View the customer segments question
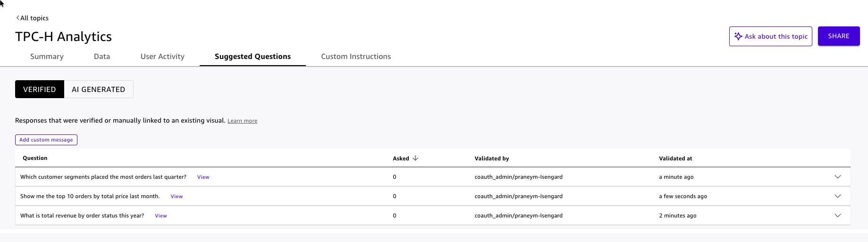The image size is (868, 242). (203, 177)
